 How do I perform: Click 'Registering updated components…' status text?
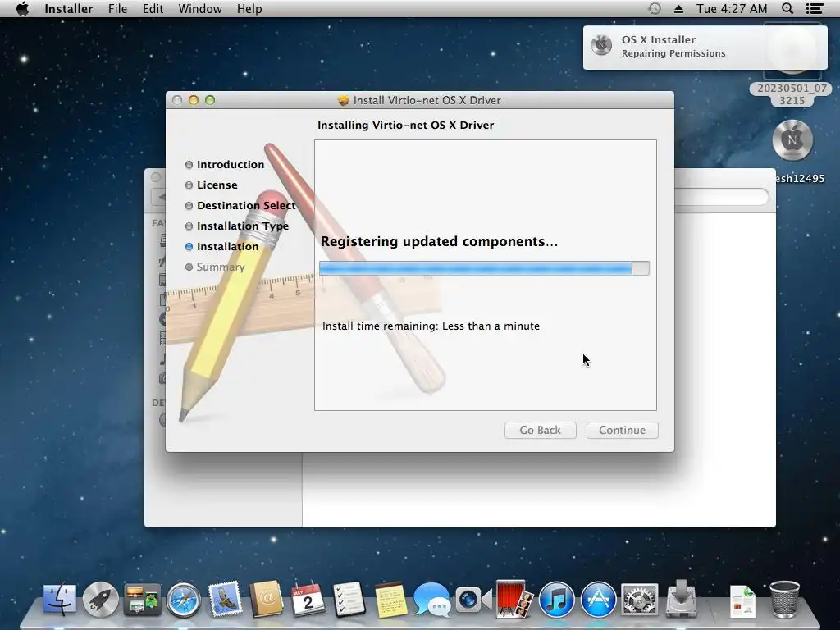click(x=440, y=242)
